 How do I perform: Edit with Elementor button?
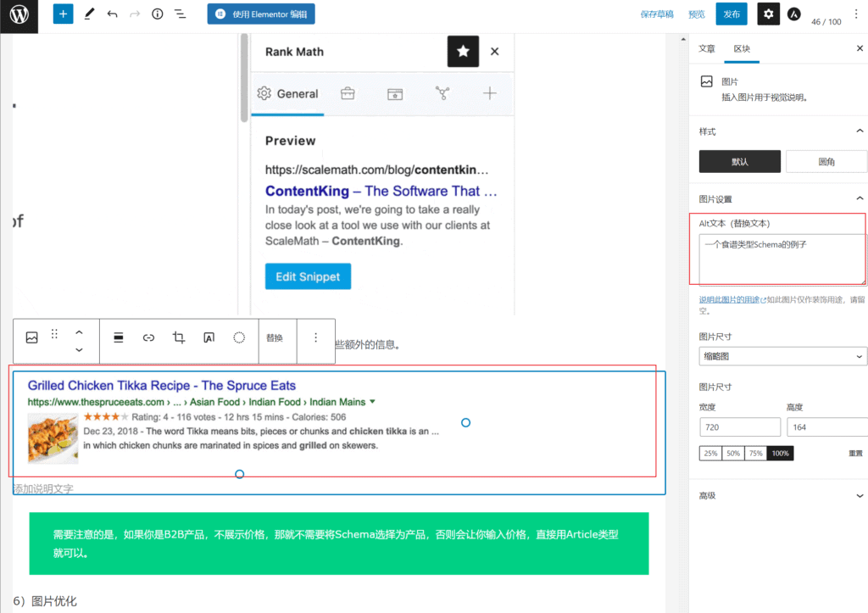261,14
